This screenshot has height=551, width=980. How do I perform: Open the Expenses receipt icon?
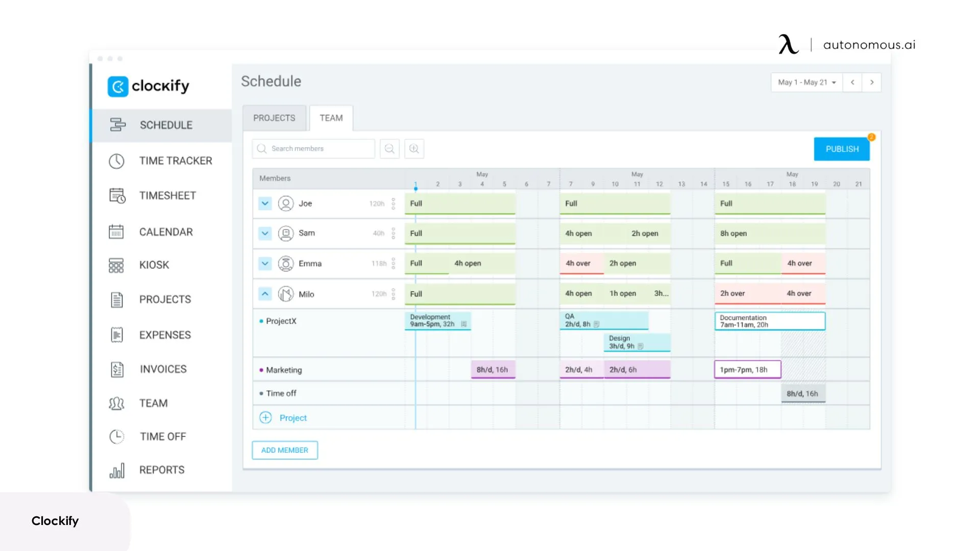pyautogui.click(x=117, y=335)
